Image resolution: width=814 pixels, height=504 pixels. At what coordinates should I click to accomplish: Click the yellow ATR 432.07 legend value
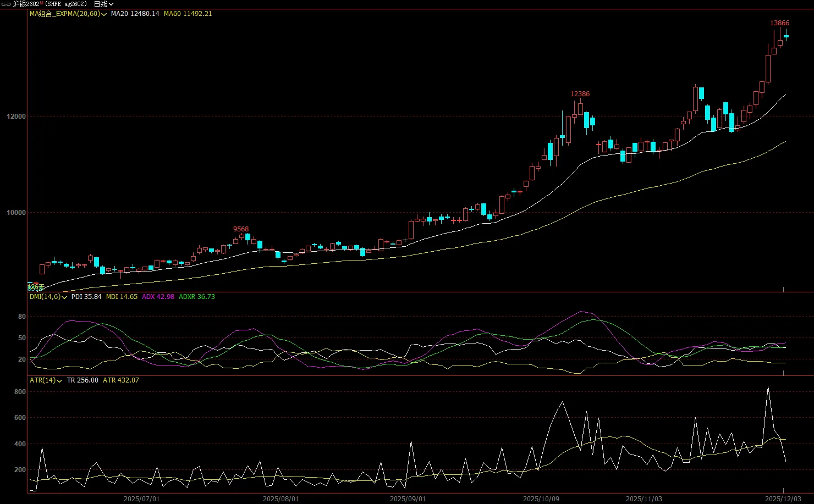pos(120,380)
